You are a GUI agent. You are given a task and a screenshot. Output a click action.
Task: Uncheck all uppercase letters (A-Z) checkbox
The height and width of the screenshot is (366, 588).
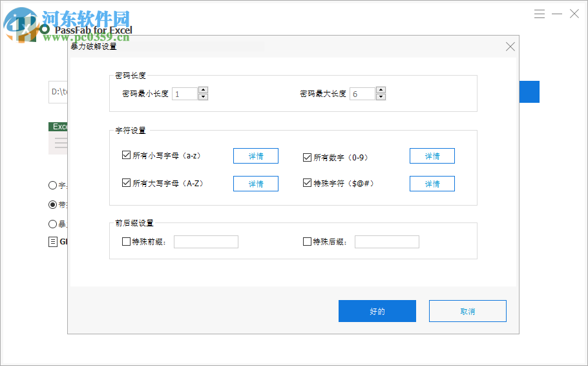(x=127, y=183)
